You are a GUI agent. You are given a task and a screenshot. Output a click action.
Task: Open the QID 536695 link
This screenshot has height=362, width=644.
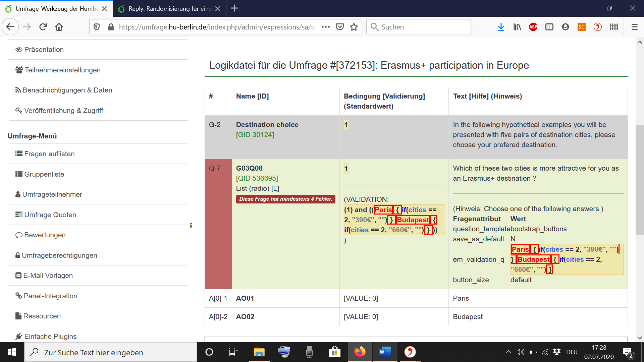point(257,178)
